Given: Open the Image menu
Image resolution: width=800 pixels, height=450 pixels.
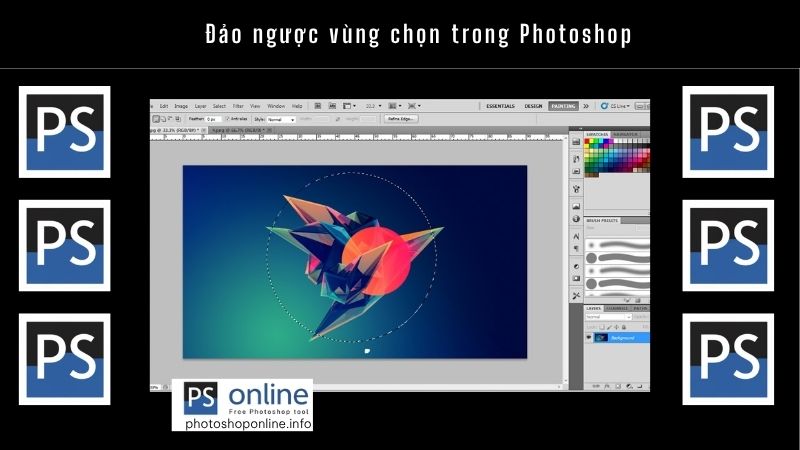Looking at the screenshot, I should (181, 106).
